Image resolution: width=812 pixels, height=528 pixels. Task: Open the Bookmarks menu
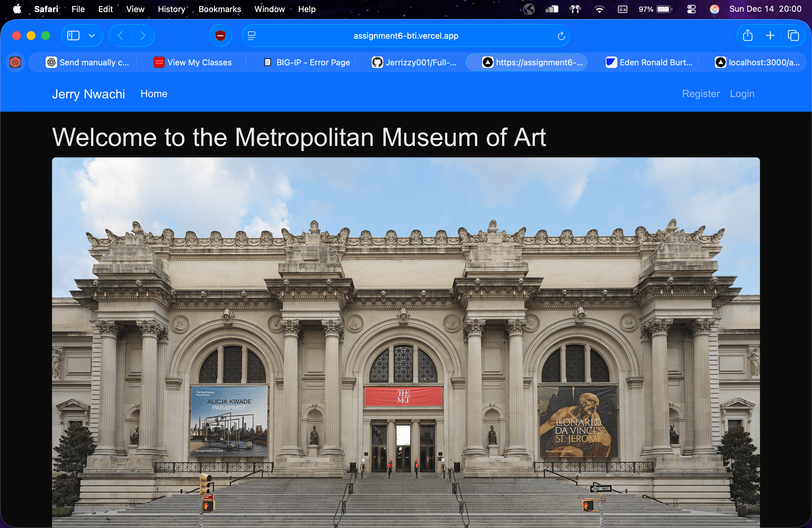[x=220, y=9]
